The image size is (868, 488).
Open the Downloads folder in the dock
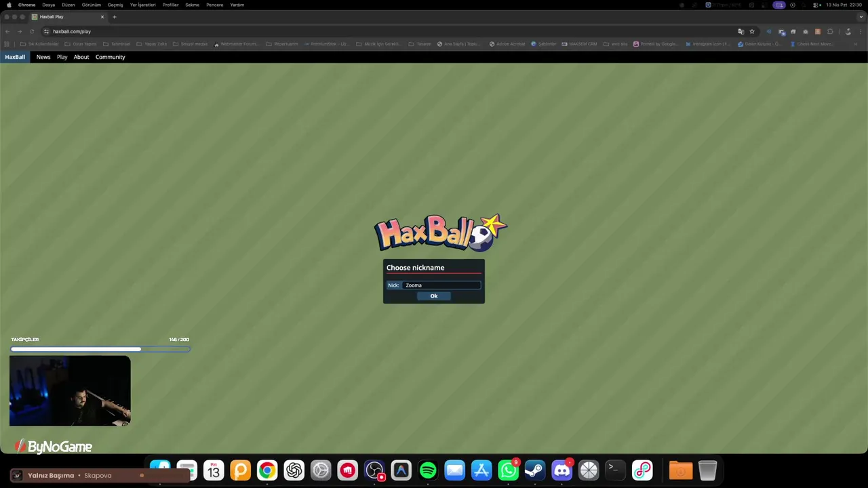pos(681,470)
